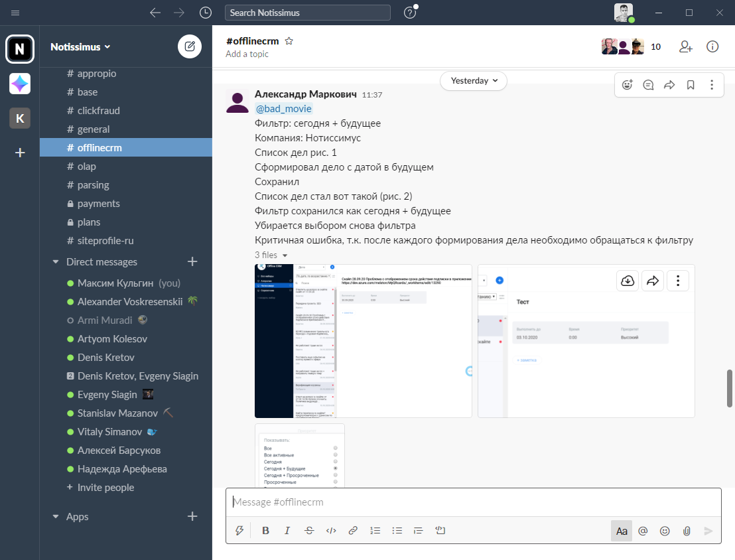Image resolution: width=735 pixels, height=560 pixels.
Task: Click the add reaction emoji icon
Action: tap(628, 84)
